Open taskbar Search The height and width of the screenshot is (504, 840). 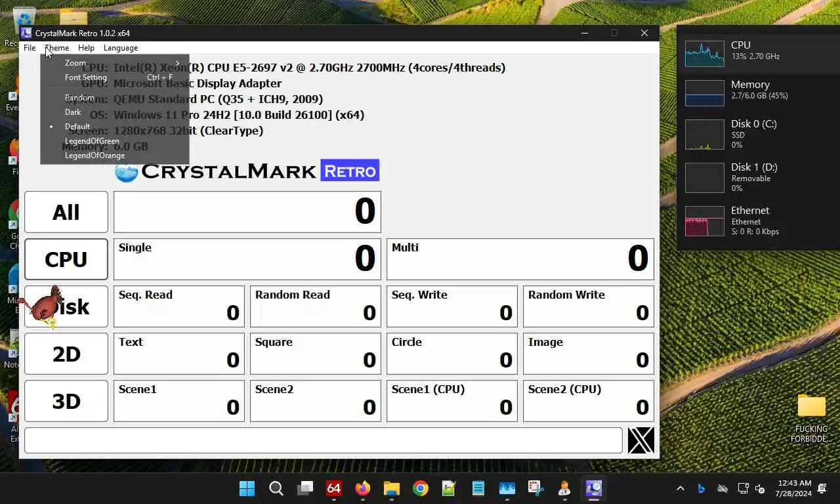pos(276,488)
